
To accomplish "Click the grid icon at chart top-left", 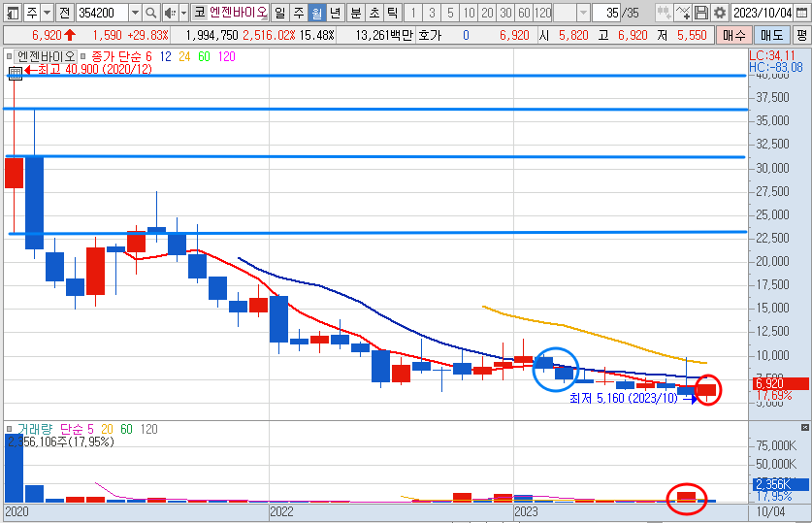I will point(15,74).
